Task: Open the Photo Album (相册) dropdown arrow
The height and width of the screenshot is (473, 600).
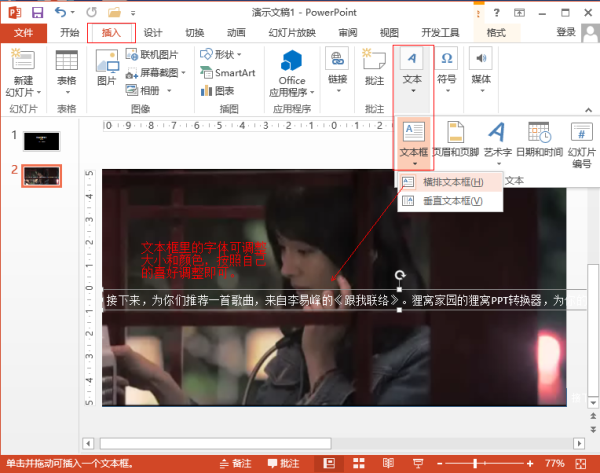Action: point(169,91)
